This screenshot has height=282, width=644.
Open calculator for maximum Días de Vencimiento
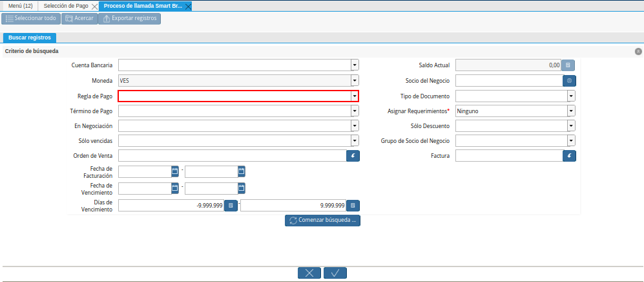(x=353, y=206)
